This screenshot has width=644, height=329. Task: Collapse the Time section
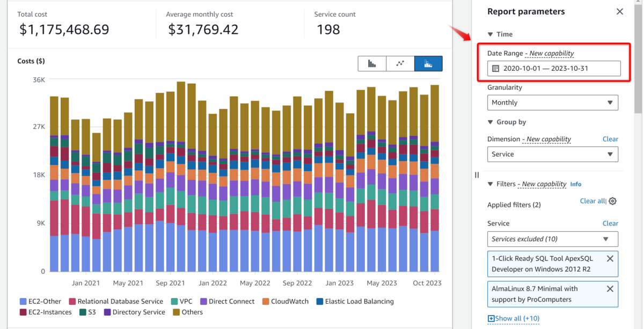[x=490, y=34]
